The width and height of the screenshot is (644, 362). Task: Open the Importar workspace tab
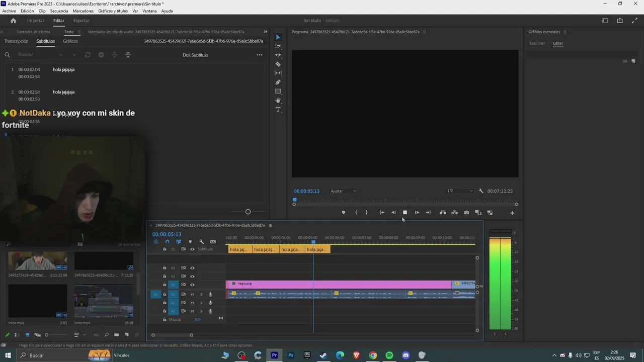pyautogui.click(x=36, y=21)
